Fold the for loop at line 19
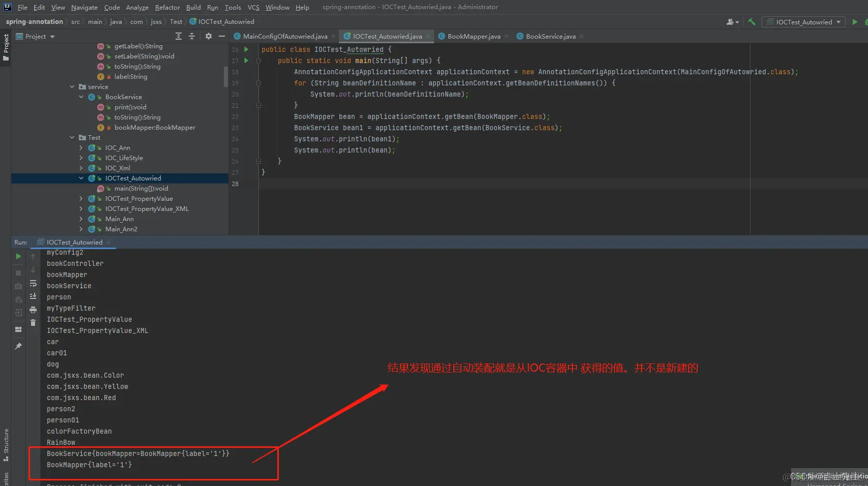The width and height of the screenshot is (868, 486). [258, 83]
